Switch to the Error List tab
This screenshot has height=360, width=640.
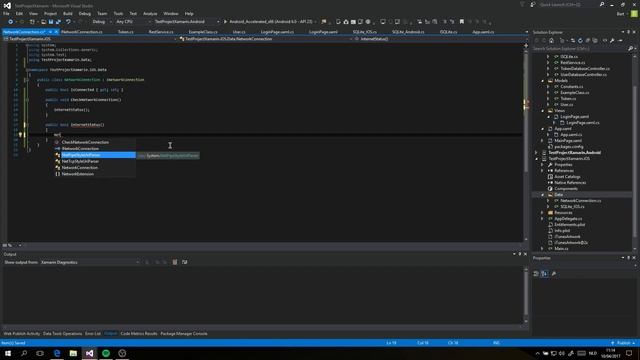[93, 334]
